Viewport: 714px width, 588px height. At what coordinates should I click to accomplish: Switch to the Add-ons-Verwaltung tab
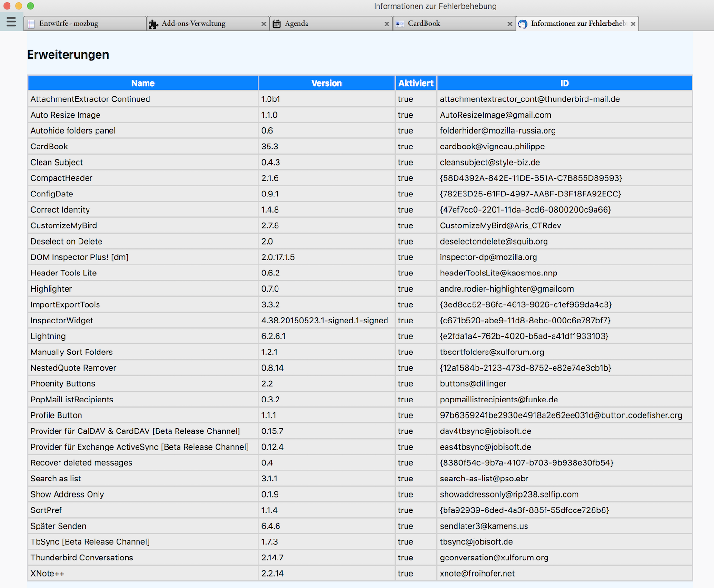pyautogui.click(x=208, y=23)
